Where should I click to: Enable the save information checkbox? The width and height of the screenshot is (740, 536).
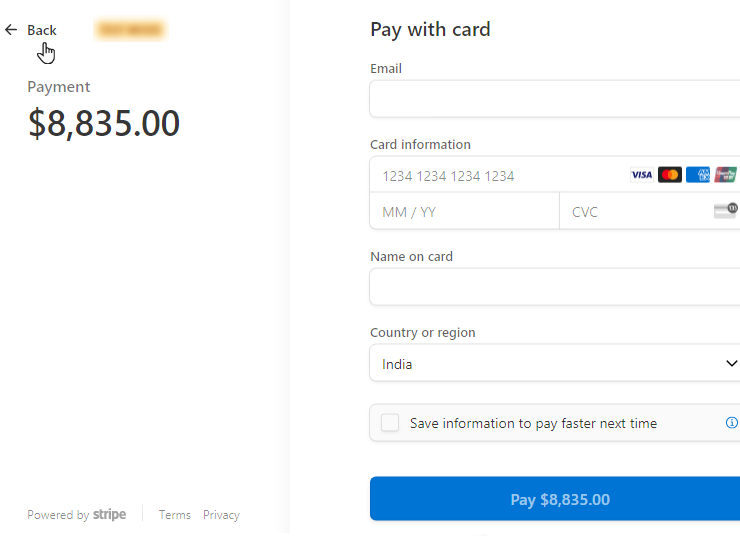coord(390,423)
